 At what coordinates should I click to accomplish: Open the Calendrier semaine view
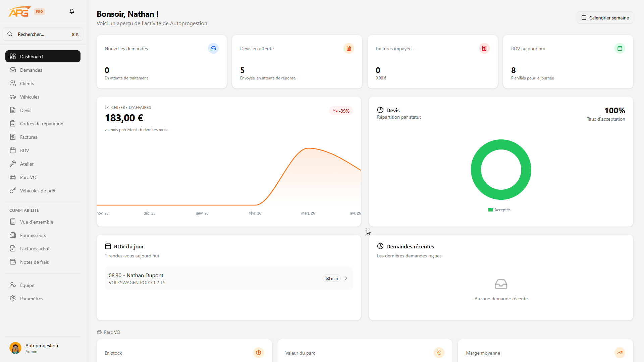click(x=605, y=17)
